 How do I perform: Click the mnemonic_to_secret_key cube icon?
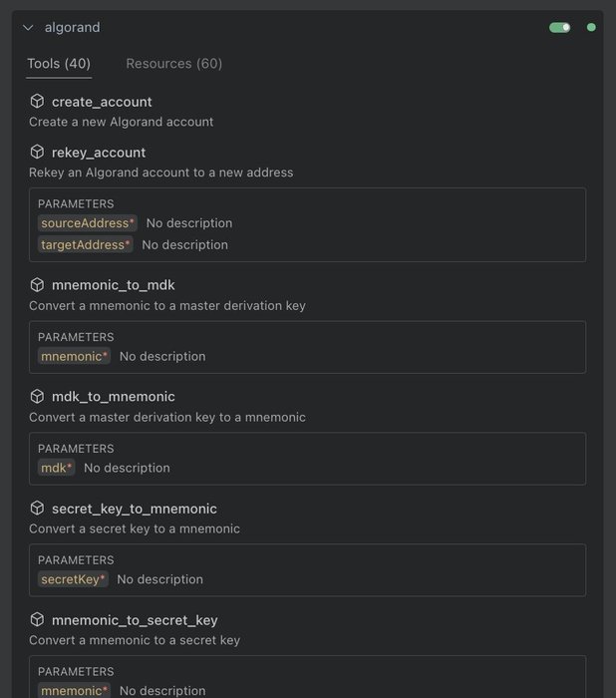(x=37, y=619)
